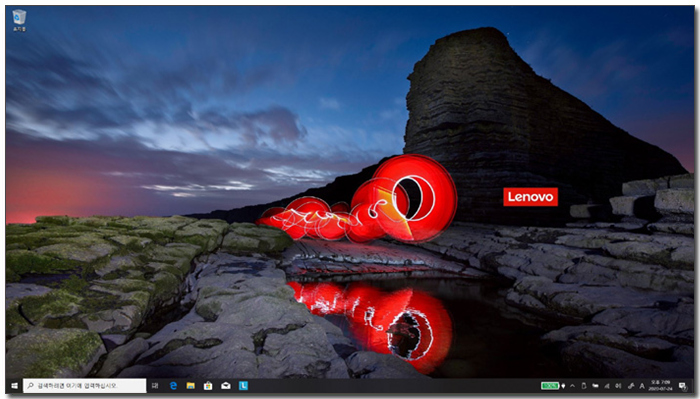Open the Windows Start menu
This screenshot has width=700, height=399.
point(14,386)
